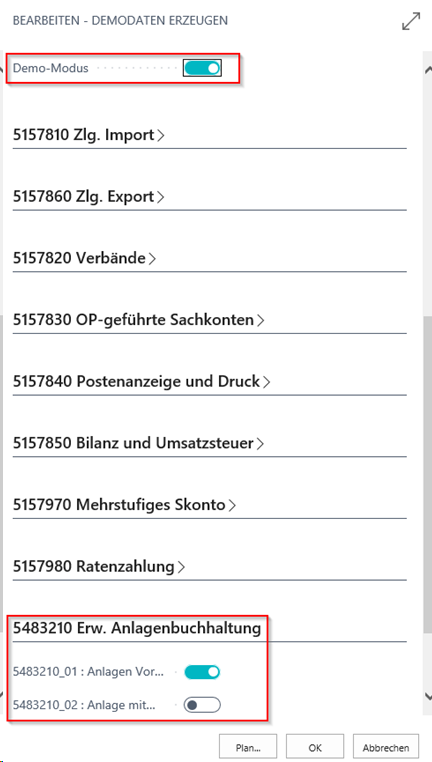Expand the 5157860 Zlg. Export section
This screenshot has width=432, height=762.
[88, 197]
